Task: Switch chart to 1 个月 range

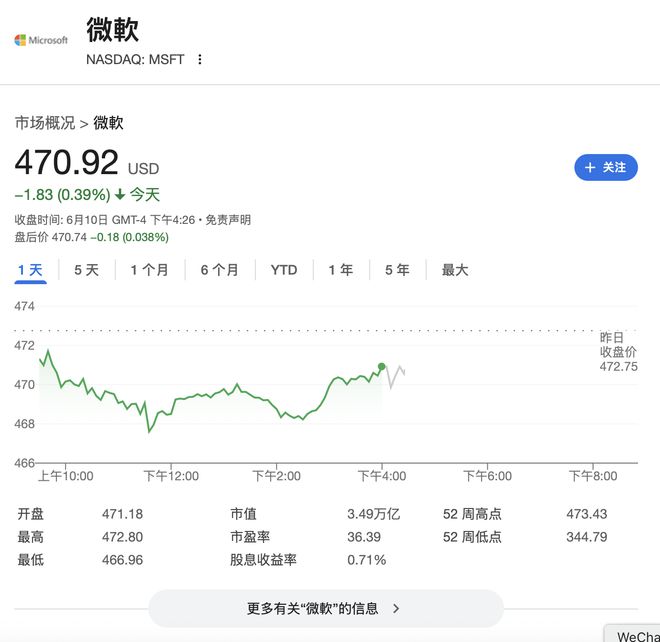Action: pos(149,270)
